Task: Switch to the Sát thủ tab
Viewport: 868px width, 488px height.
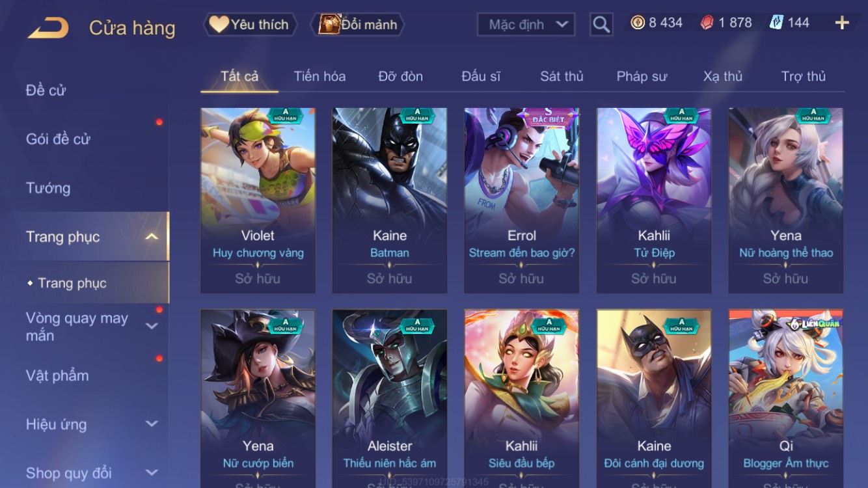Action: click(x=562, y=76)
